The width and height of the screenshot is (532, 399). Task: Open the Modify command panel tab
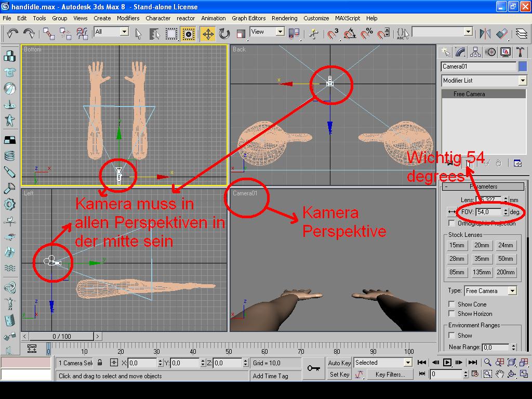pyautogui.click(x=460, y=52)
